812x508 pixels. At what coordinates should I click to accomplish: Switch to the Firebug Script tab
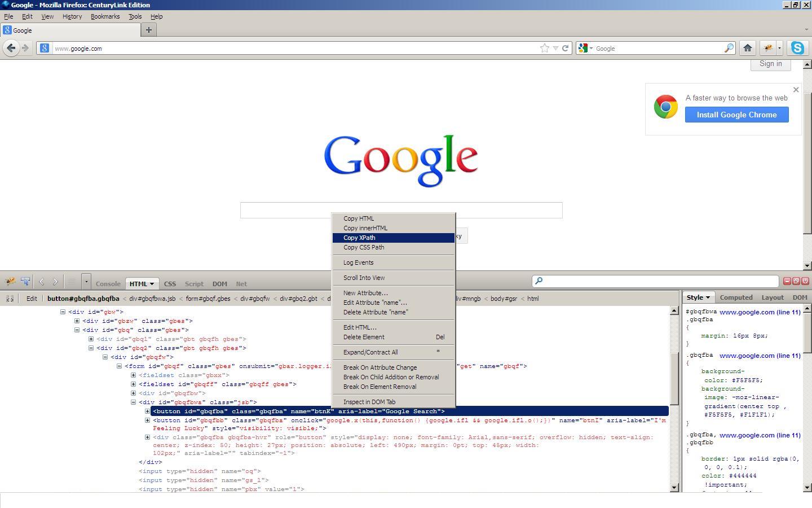(x=194, y=283)
